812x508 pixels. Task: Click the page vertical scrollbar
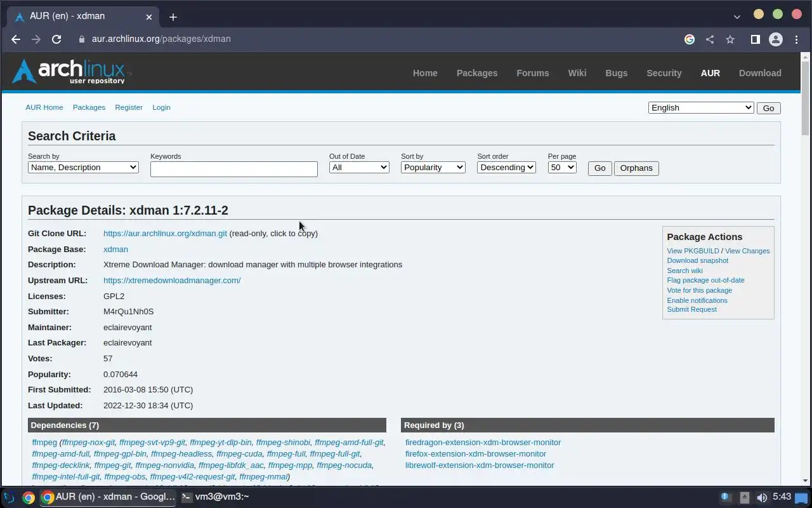point(806,99)
